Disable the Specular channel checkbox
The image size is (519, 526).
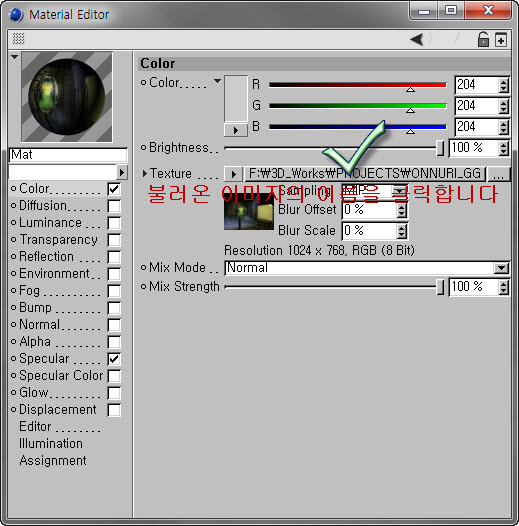(114, 359)
